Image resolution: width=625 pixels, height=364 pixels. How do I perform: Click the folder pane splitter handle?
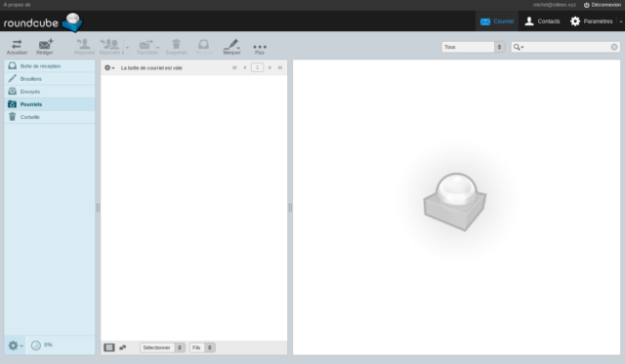click(98, 207)
